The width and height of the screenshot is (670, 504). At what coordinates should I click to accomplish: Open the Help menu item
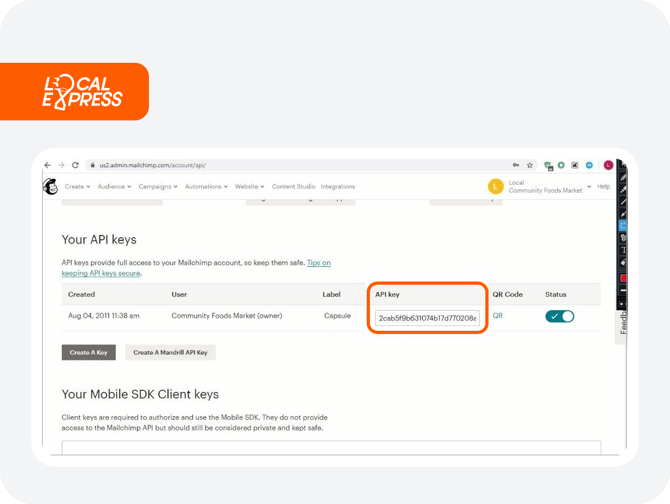pyautogui.click(x=603, y=186)
